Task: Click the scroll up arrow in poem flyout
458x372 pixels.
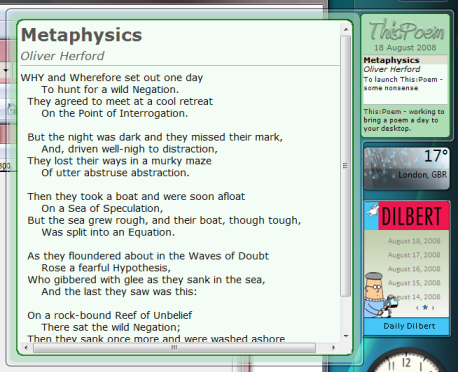Action: click(346, 30)
